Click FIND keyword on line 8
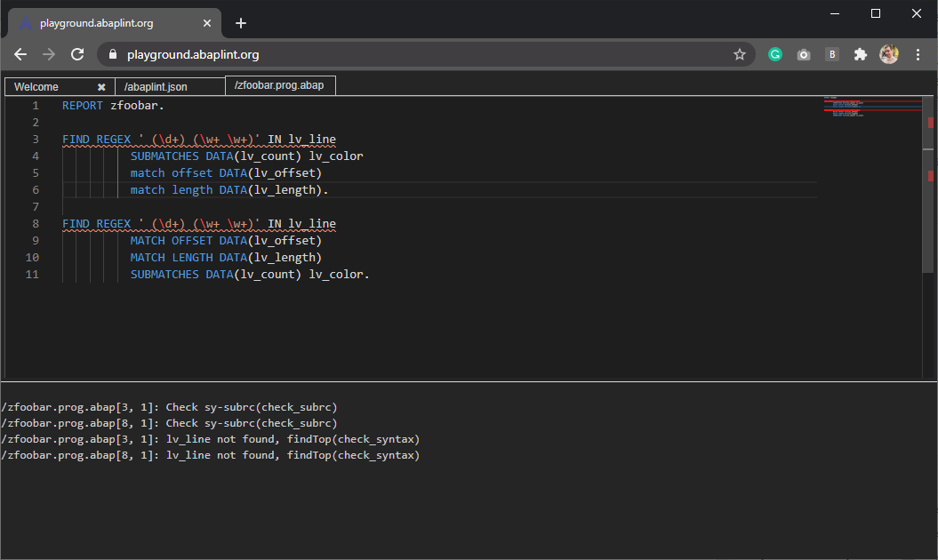This screenshot has width=938, height=560. coord(76,224)
